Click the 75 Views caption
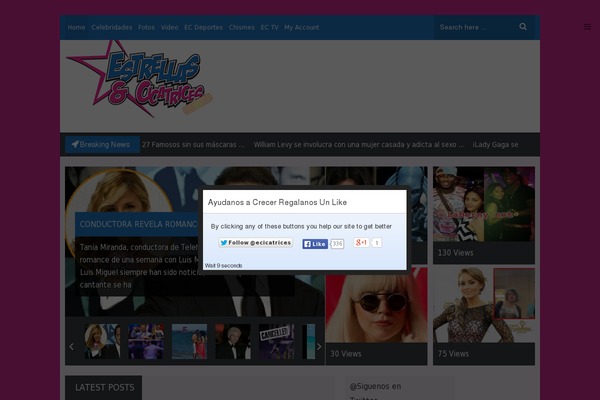The width and height of the screenshot is (600, 400). pyautogui.click(x=453, y=354)
